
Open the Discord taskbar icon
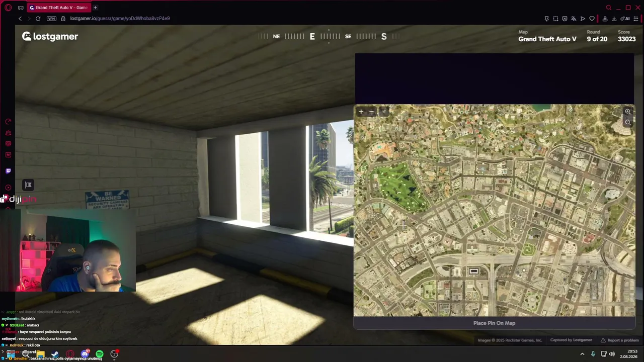[85, 354]
